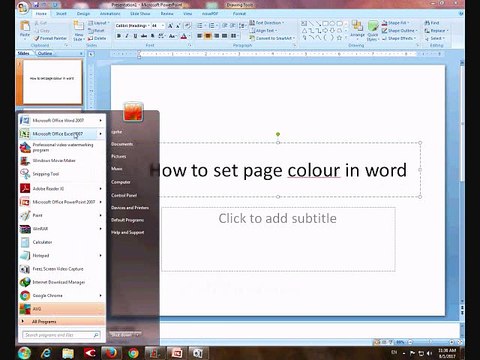Open the Font size dropdown
The height and width of the screenshot is (360, 480).
(x=163, y=26)
